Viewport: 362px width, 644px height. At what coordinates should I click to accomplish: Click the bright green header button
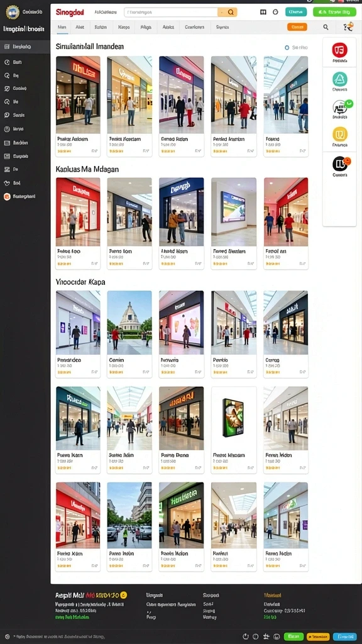click(x=334, y=12)
